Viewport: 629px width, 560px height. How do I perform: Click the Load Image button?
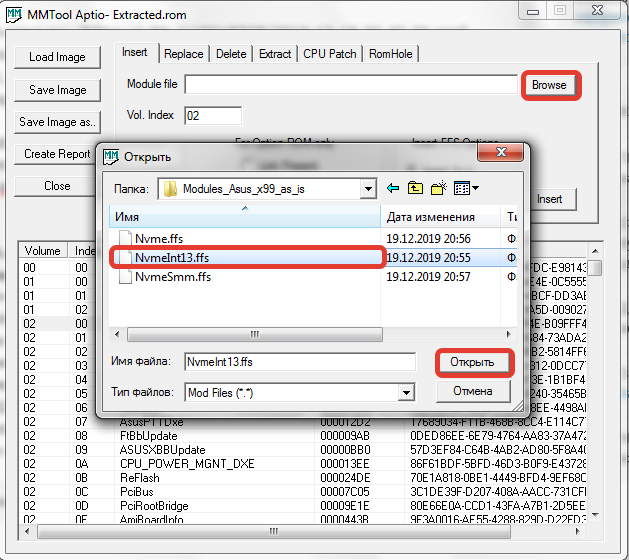pos(57,57)
